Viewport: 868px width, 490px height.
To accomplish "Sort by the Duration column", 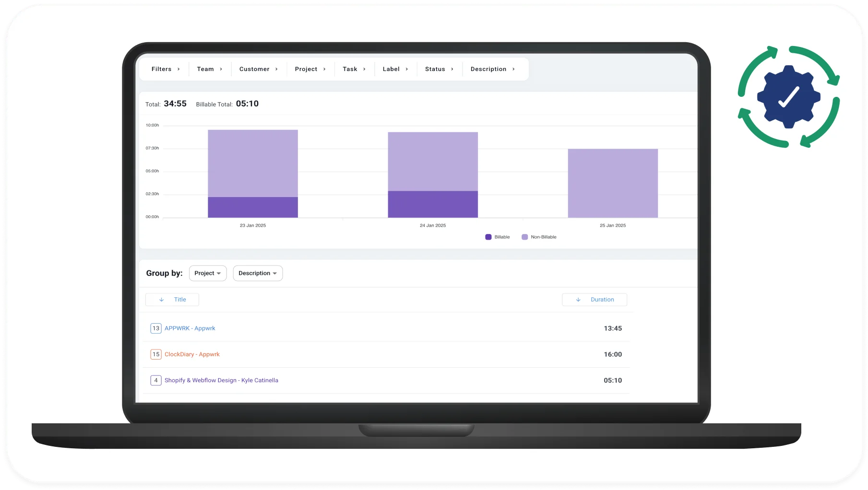I will point(595,300).
